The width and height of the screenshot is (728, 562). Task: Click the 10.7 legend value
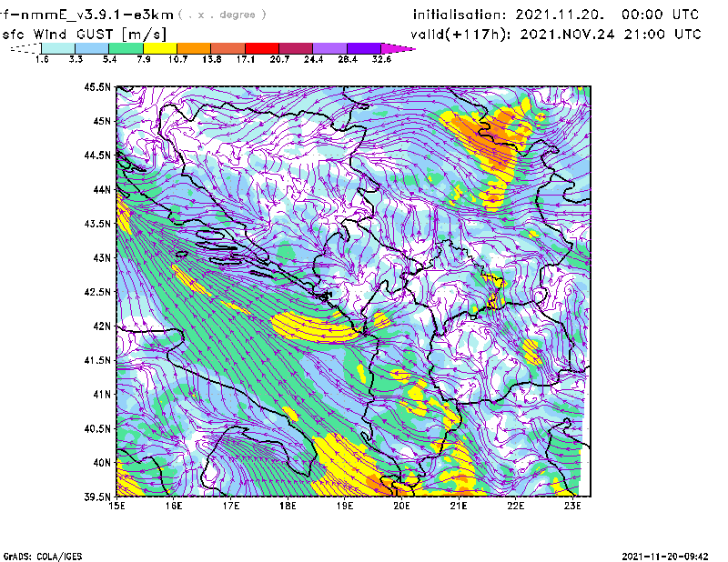[177, 59]
